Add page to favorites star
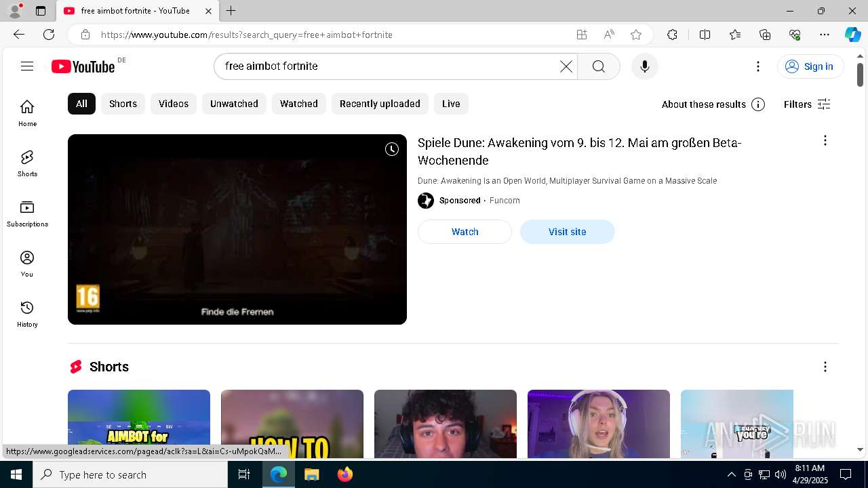 pos(635,35)
